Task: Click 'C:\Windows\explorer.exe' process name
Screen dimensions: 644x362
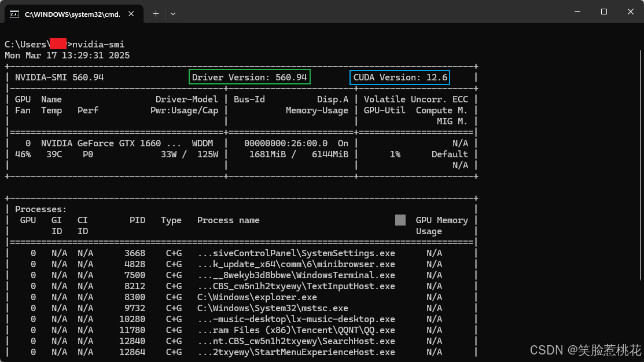Action: pos(257,297)
